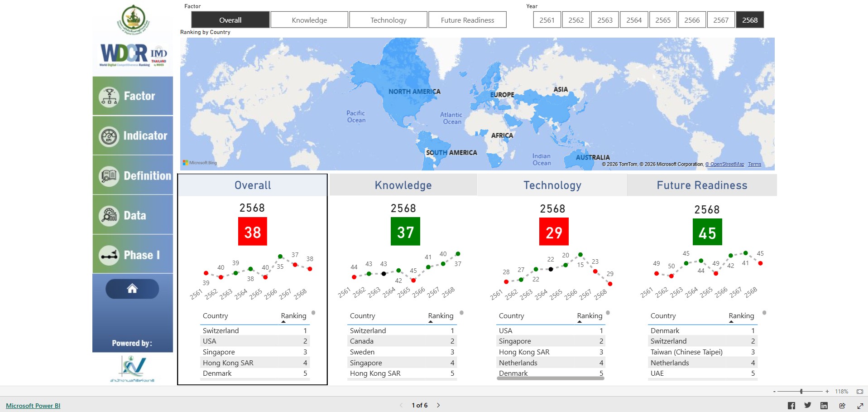
Task: Sort Overall table by Ranking
Action: point(293,316)
